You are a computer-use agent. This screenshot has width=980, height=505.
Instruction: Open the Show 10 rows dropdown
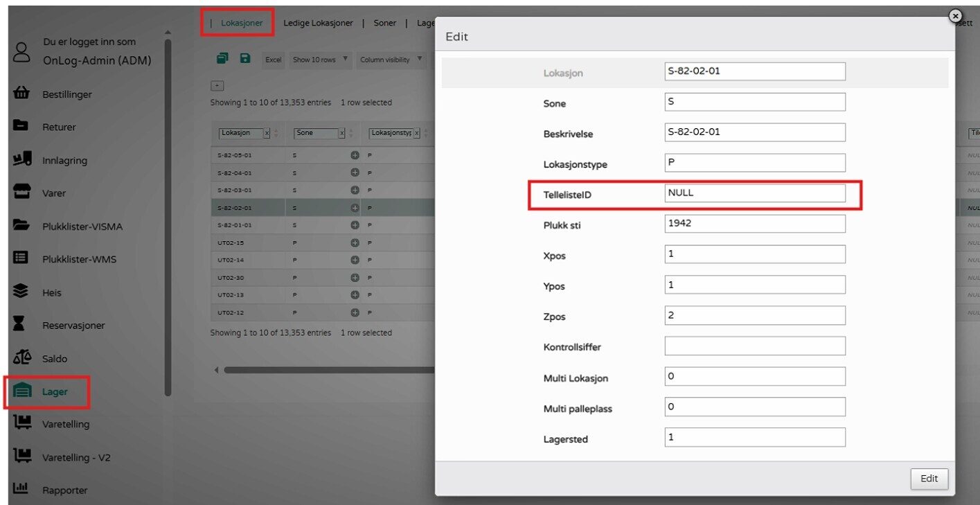[x=321, y=60]
